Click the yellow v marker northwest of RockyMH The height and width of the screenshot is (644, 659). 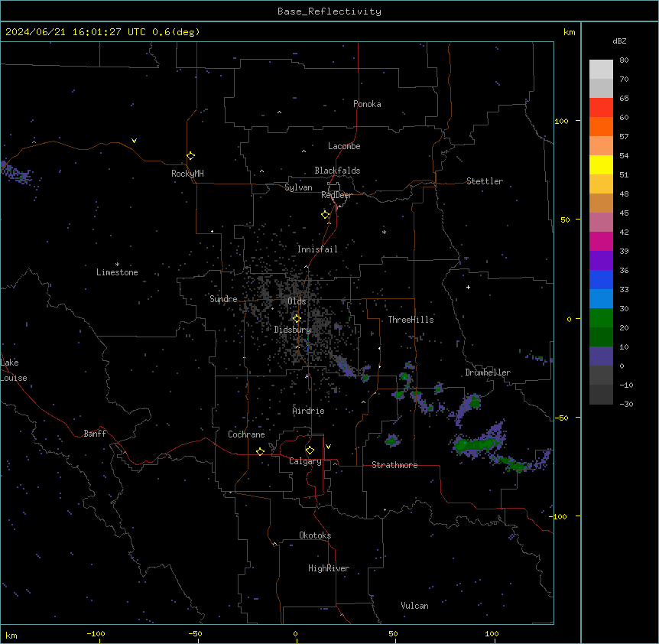pos(134,141)
